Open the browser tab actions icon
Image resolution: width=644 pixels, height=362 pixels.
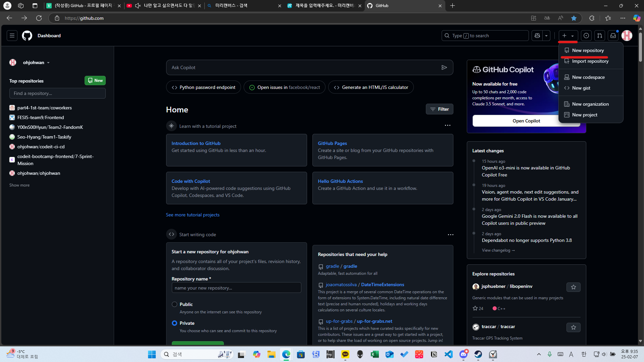click(x=35, y=6)
